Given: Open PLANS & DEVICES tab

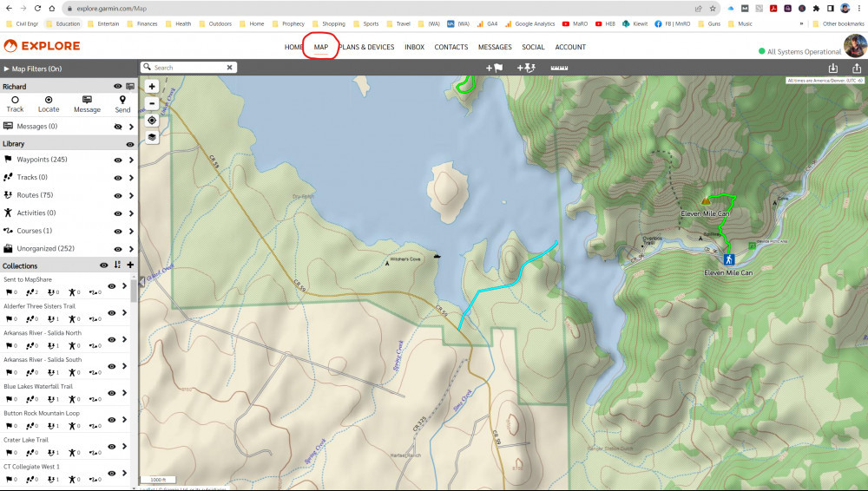Looking at the screenshot, I should [x=366, y=47].
